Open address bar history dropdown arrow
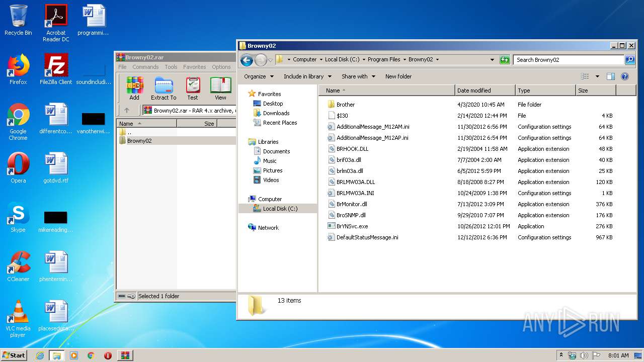 click(492, 59)
